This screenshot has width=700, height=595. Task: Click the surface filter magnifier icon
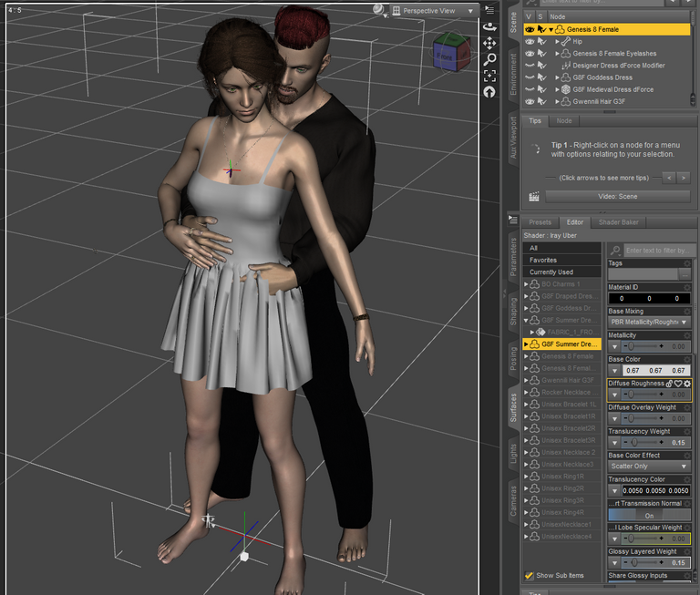(x=615, y=250)
